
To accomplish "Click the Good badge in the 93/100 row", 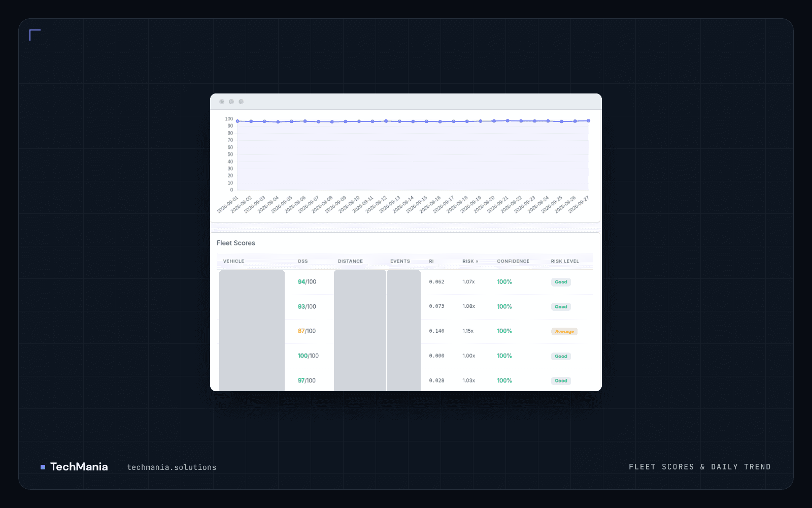I will pos(561,307).
